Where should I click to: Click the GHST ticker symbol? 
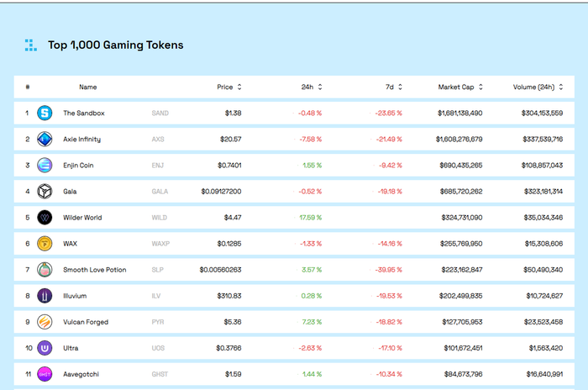point(160,374)
